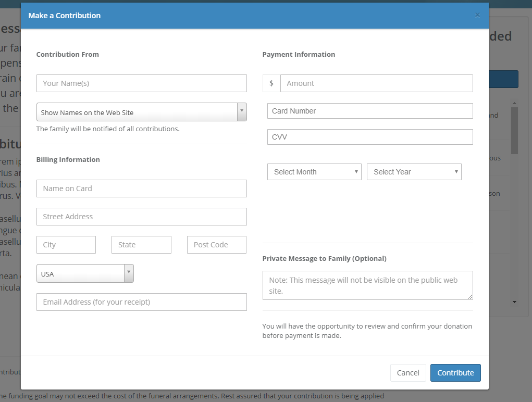Focus the CVV field
The height and width of the screenshot is (402, 532).
pyautogui.click(x=370, y=137)
